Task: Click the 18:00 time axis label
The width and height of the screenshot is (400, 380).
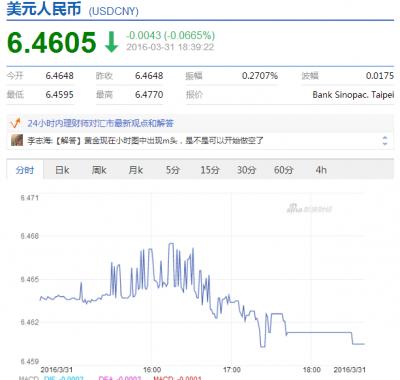Action: click(x=311, y=370)
